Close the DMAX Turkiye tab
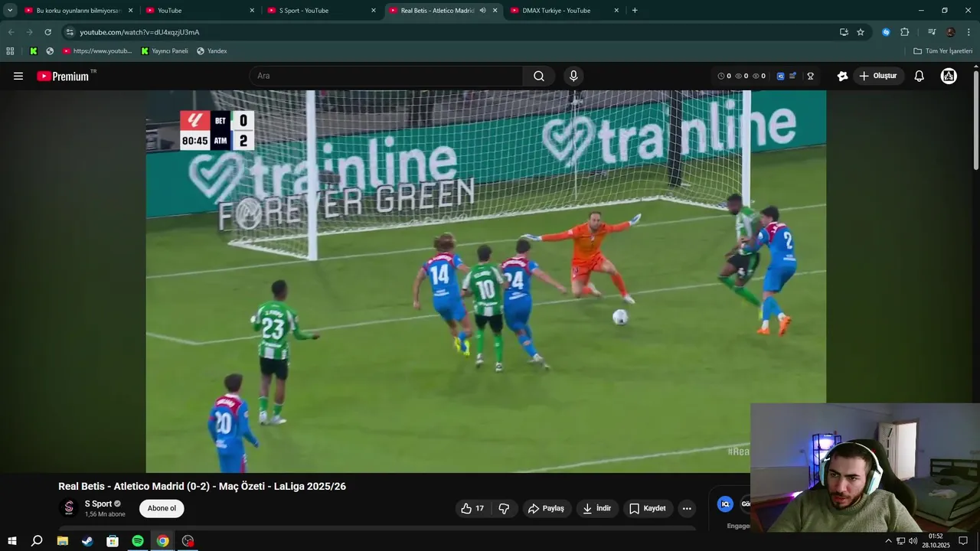The image size is (980, 551). [616, 11]
